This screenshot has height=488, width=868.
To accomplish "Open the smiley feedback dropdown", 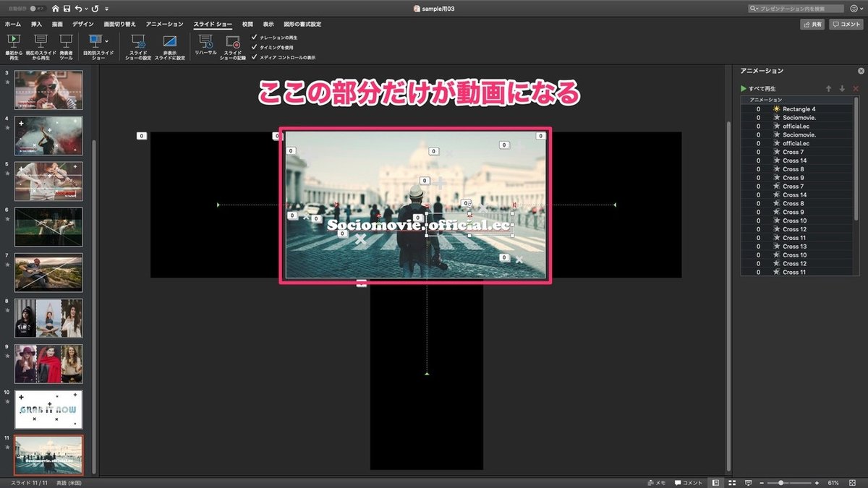I will [856, 9].
